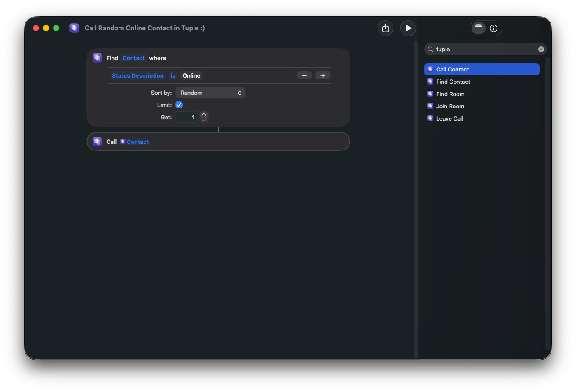Click the Contact variable in Call action
This screenshot has width=576, height=392.
point(135,142)
